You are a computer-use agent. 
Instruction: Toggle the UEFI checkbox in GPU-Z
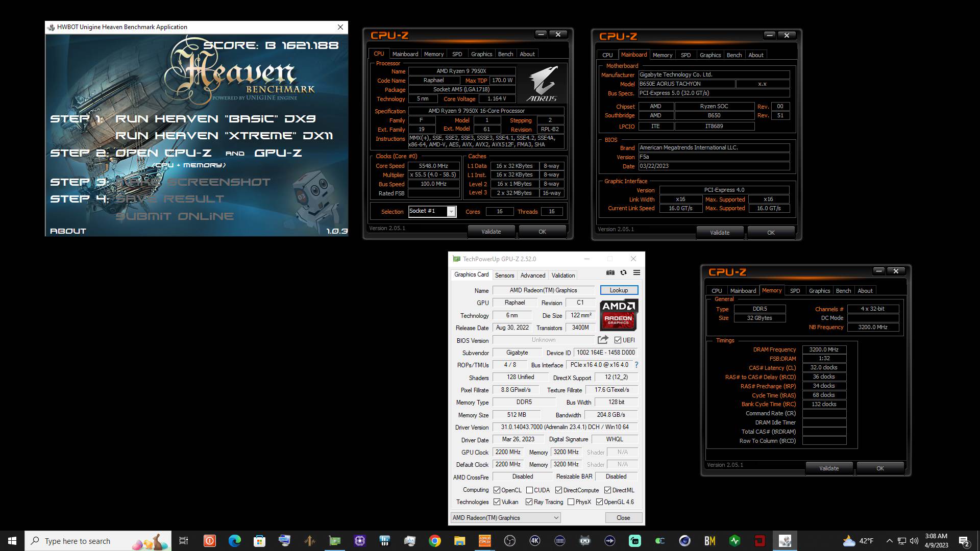tap(618, 340)
